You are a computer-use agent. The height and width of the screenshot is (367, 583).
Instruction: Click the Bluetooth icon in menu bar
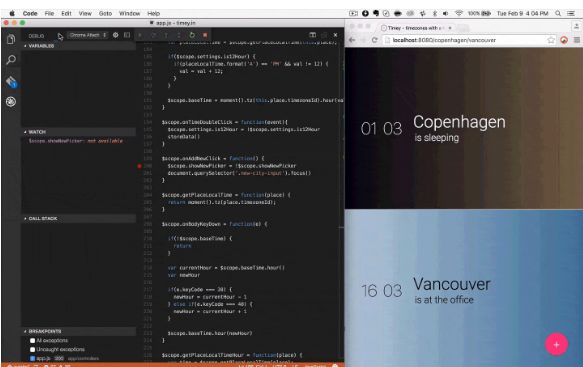(435, 13)
